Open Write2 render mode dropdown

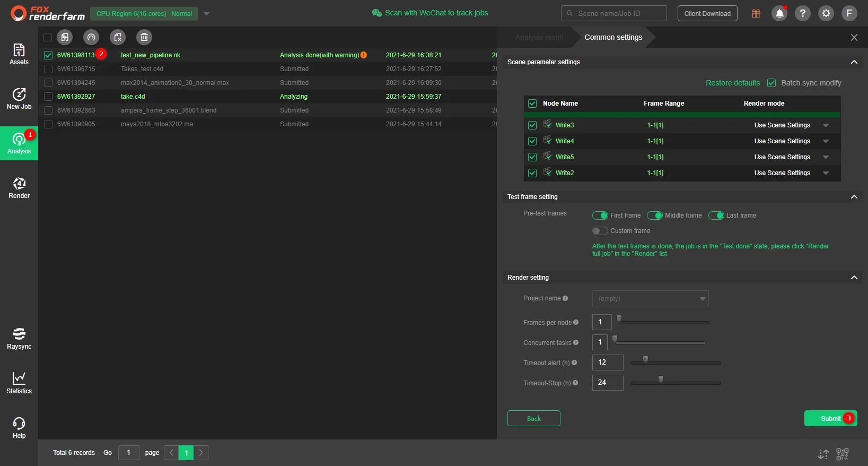(826, 173)
